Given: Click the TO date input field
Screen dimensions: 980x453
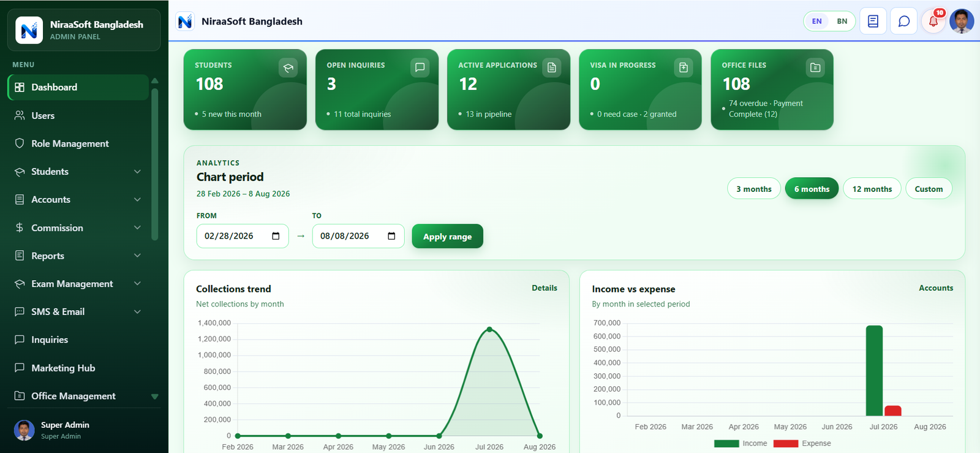Looking at the screenshot, I should [358, 236].
